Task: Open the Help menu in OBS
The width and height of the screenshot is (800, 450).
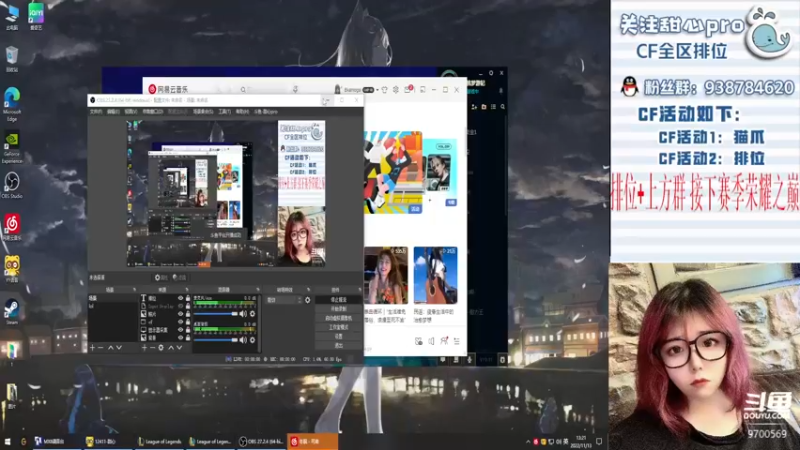Action: point(242,112)
